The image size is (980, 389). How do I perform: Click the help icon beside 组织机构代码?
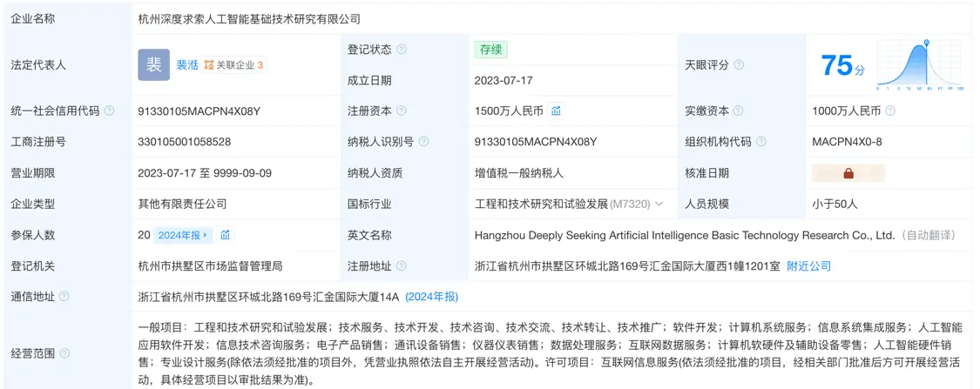point(760,142)
